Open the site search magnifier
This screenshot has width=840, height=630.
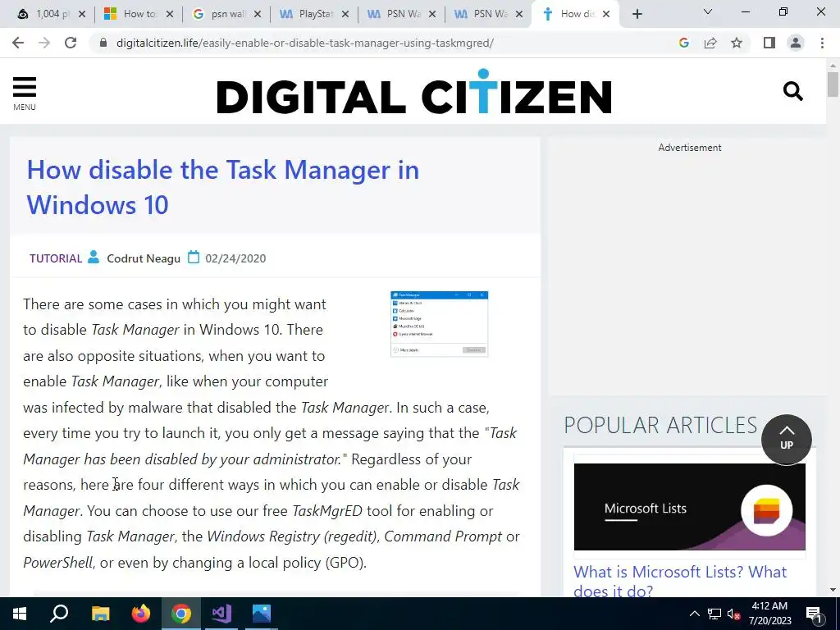tap(793, 91)
